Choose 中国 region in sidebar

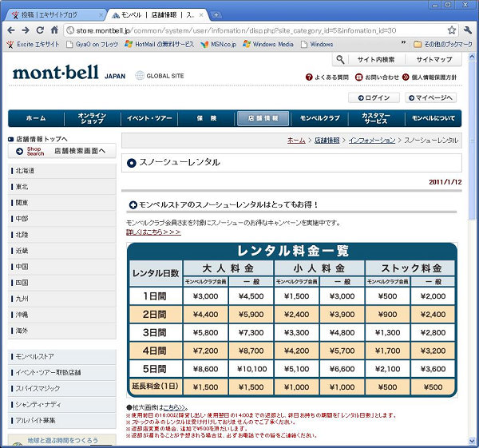[62, 267]
